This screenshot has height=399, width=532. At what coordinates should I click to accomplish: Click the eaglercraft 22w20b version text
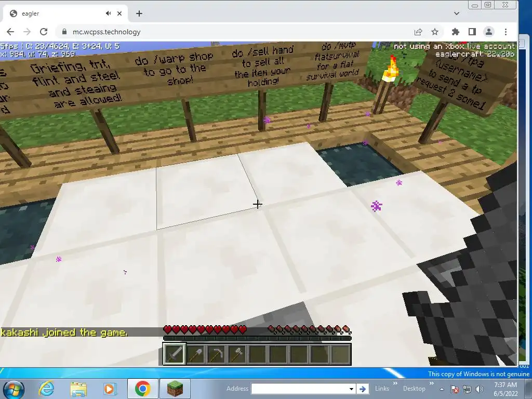click(475, 54)
